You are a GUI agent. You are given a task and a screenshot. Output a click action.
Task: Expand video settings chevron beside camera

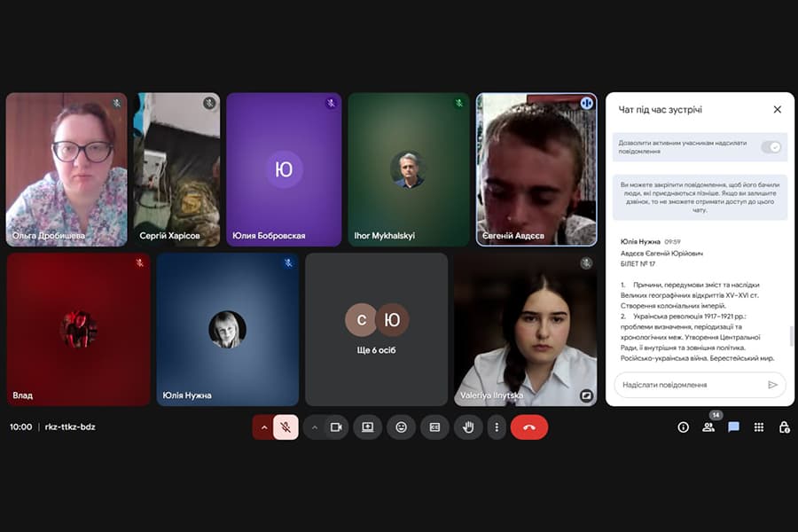click(315, 427)
